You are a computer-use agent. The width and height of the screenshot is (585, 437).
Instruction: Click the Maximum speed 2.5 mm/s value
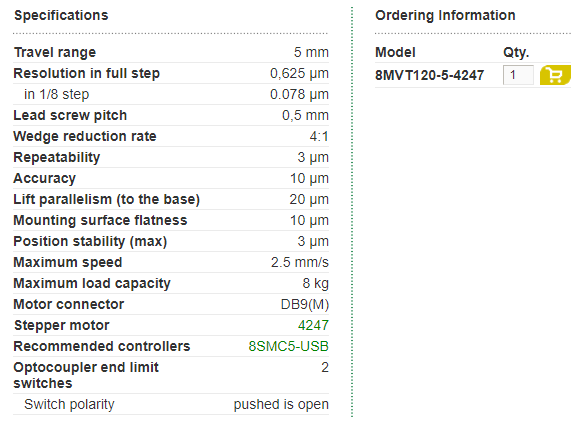[x=300, y=262]
